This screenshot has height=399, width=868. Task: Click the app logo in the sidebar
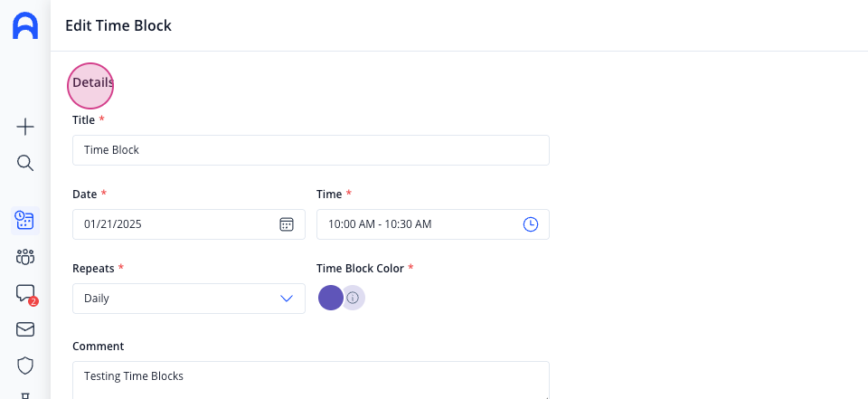point(25,26)
